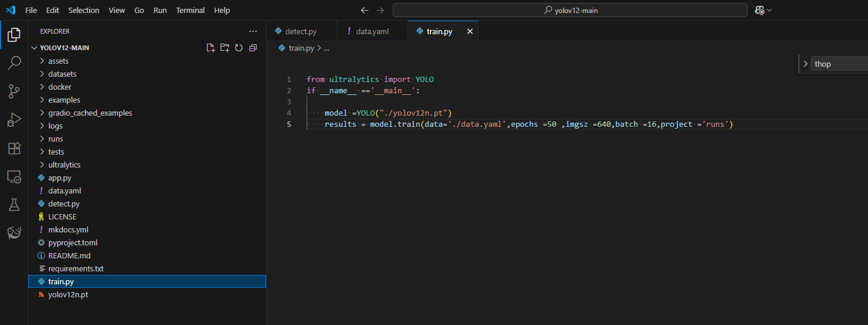Image resolution: width=868 pixels, height=325 pixels.
Task: Collapse all folders in Explorer
Action: pos(253,48)
